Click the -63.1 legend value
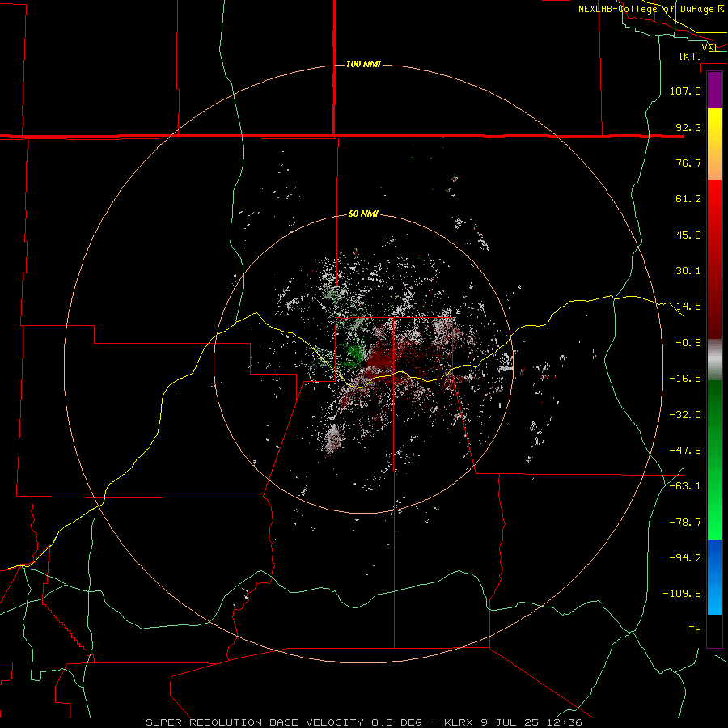Screen dimensions: 728x728 pos(685,486)
